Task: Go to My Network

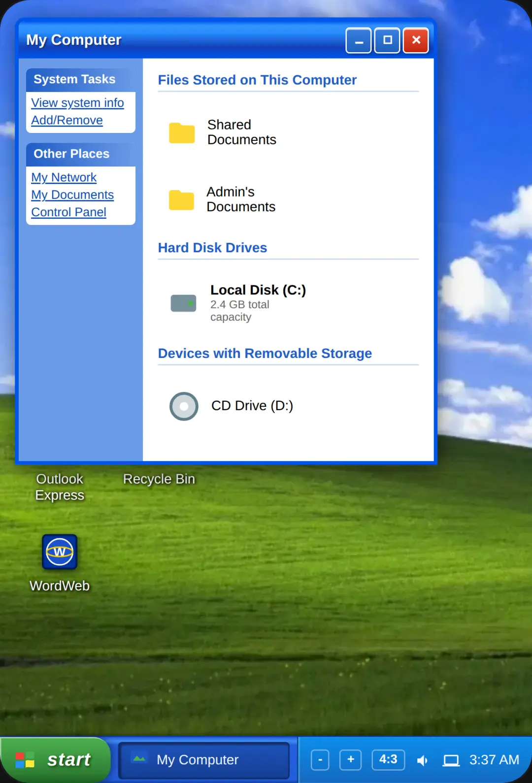Action: pos(64,177)
